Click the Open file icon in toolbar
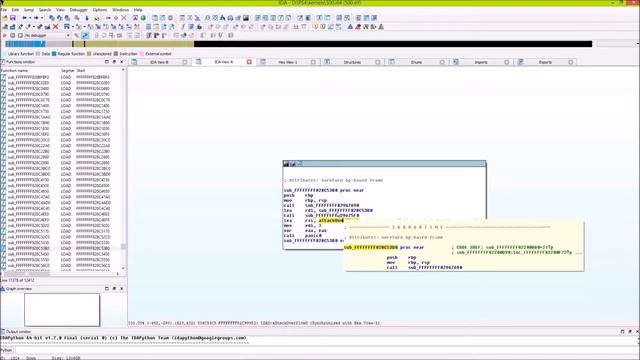Viewport: 640px width, 360px height. (x=5, y=18)
